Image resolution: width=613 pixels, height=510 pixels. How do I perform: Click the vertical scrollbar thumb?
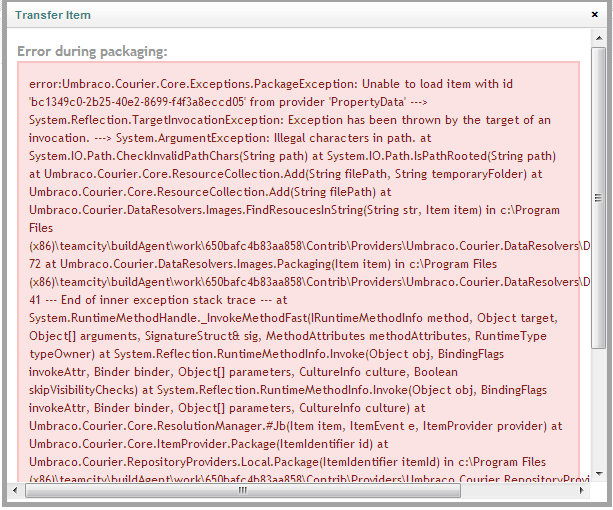coord(599,198)
